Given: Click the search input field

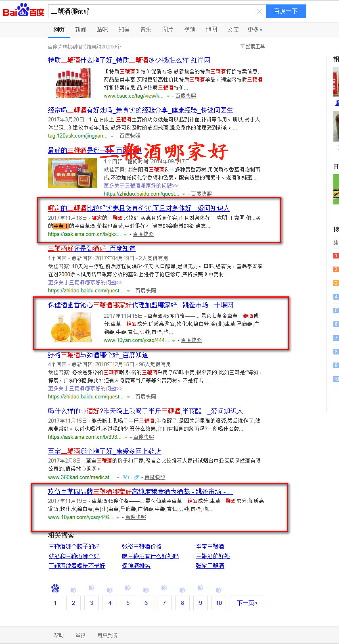Looking at the screenshot, I should click(x=153, y=11).
